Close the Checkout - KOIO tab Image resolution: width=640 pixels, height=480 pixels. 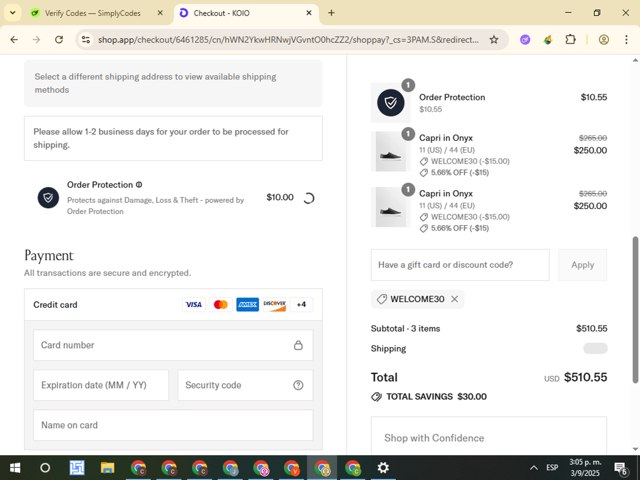click(309, 13)
